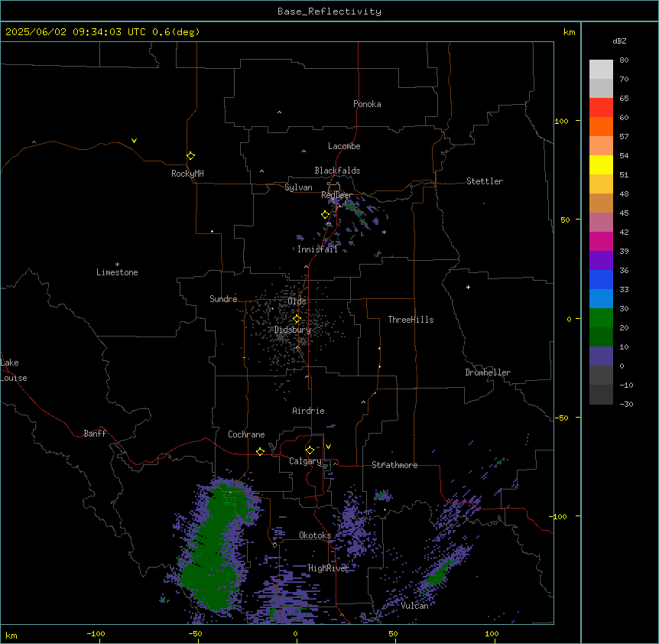Select the purple 36-39 dBZ legend swatch

tap(601, 261)
